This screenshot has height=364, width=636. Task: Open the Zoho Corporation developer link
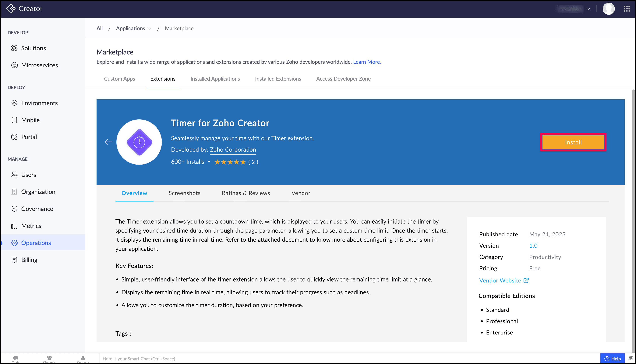click(233, 149)
